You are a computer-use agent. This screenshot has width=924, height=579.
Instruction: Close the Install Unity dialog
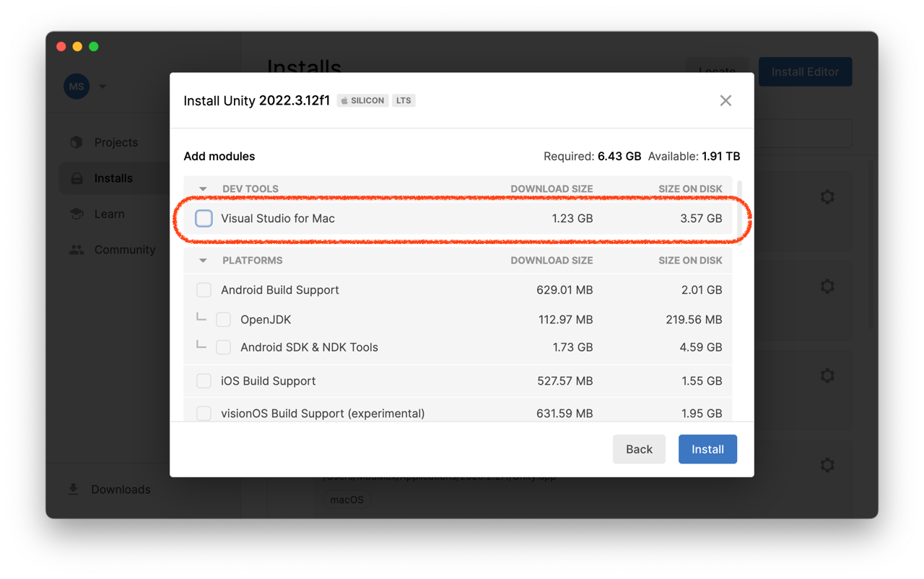click(725, 100)
